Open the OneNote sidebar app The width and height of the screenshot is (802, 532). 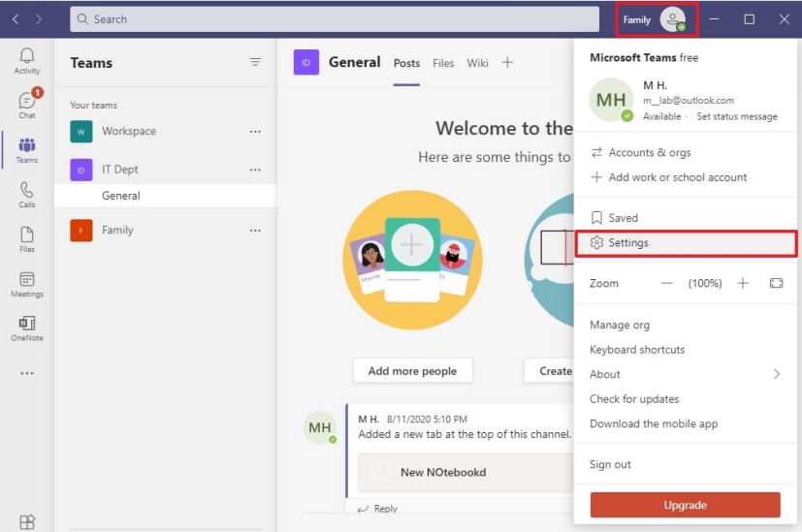tap(26, 329)
